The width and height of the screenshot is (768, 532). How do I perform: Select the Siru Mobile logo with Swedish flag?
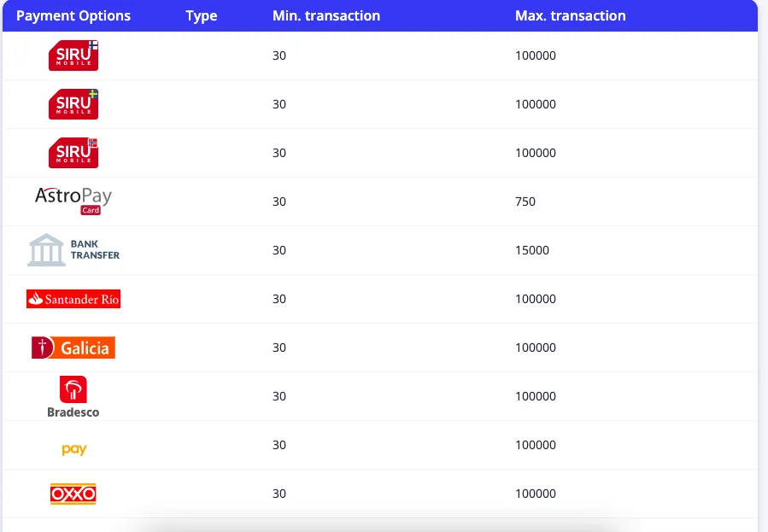(73, 104)
